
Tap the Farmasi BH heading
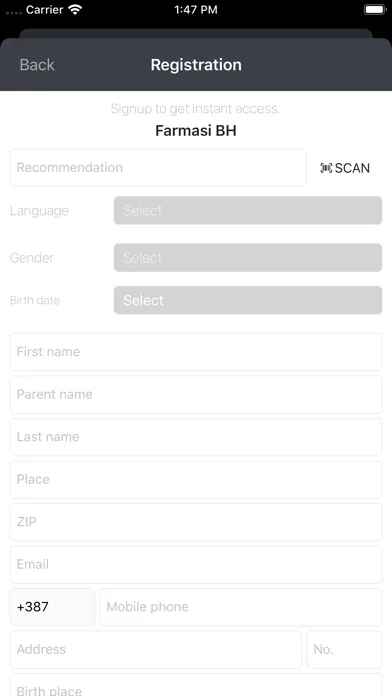coord(196,131)
